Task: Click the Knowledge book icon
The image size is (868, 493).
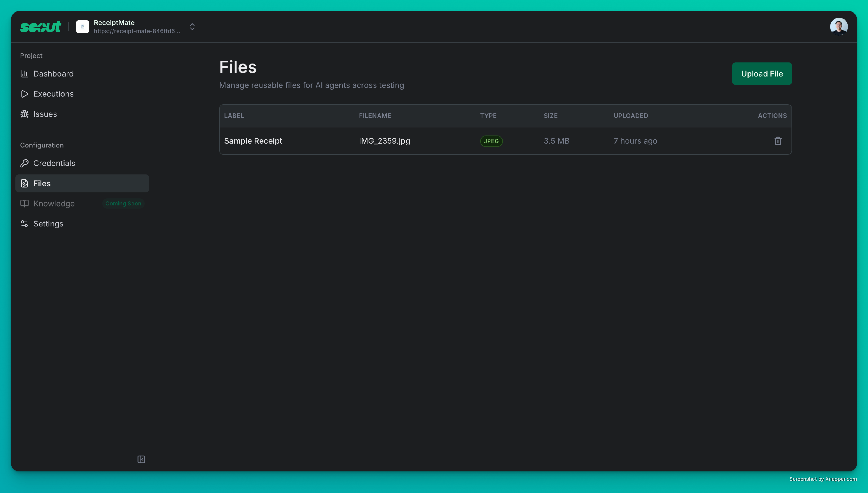Action: coord(25,204)
